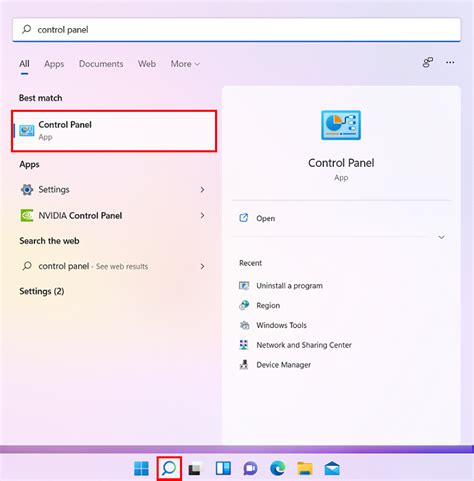Open the Windows Start button on taskbar
Image resolution: width=474 pixels, height=481 pixels.
[141, 469]
